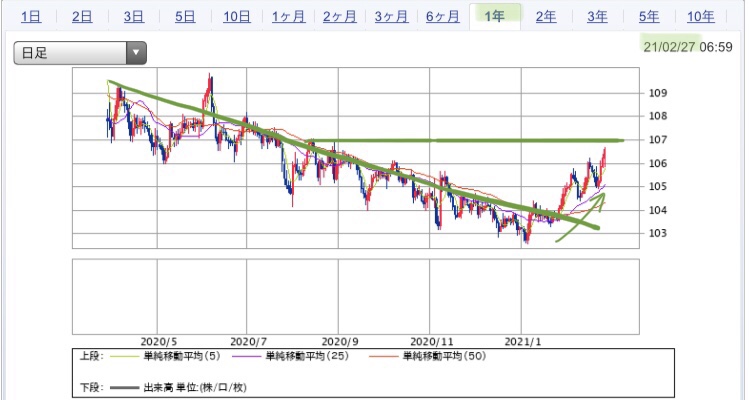This screenshot has width=749, height=400.
Task: Click the 2020/11 date axis label
Action: pos(431,342)
